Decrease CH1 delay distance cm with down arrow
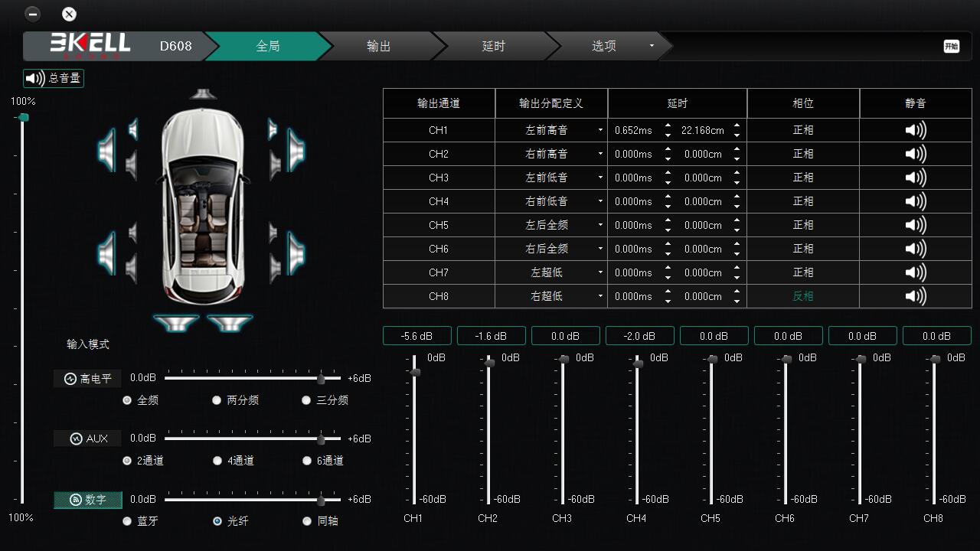Viewport: 980px width, 551px height. tap(737, 135)
